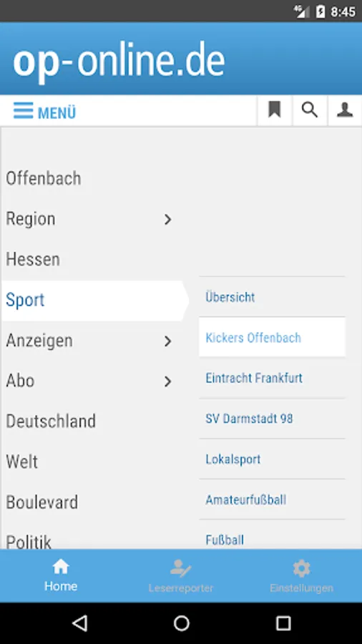Tap the search magnifier icon

click(x=310, y=110)
